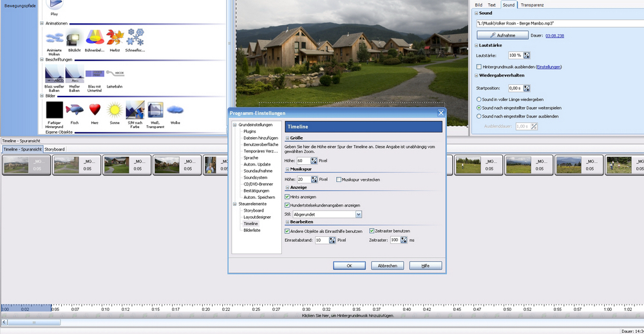Image resolution: width=644 pixels, height=334 pixels.
Task: Collapse the Grundeinstellungen tree node
Action: pyautogui.click(x=235, y=125)
